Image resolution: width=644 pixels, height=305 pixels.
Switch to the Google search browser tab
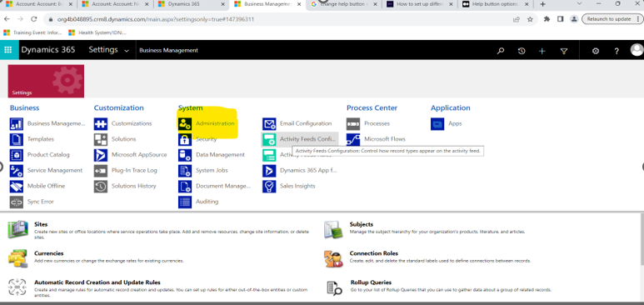coord(344,4)
